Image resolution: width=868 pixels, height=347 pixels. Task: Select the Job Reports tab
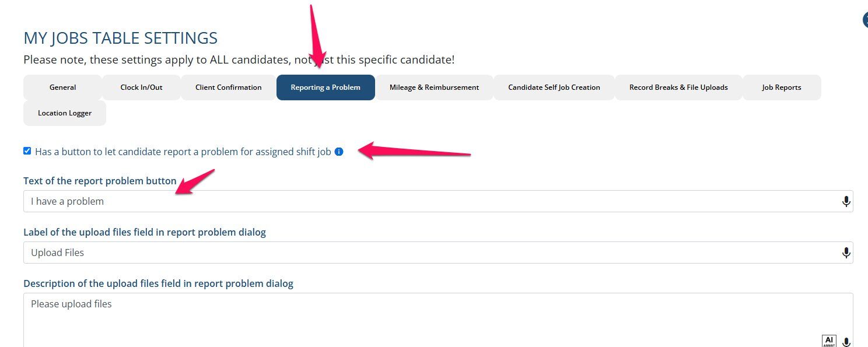782,87
